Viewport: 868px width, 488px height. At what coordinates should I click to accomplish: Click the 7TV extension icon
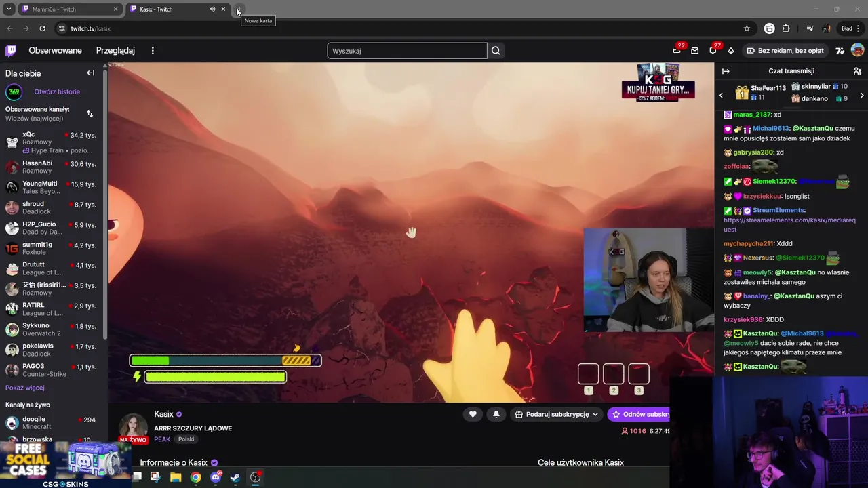click(840, 51)
